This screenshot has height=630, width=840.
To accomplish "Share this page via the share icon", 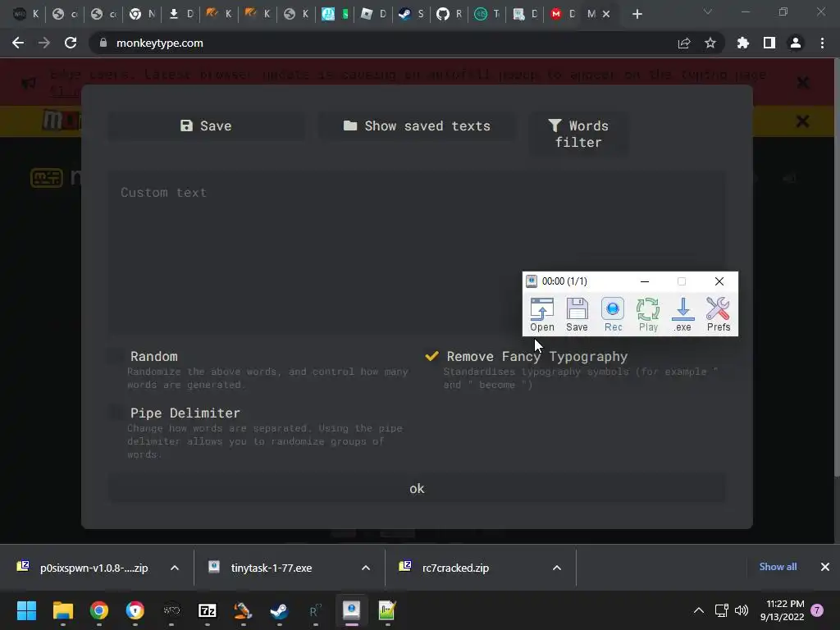I will coord(684,43).
